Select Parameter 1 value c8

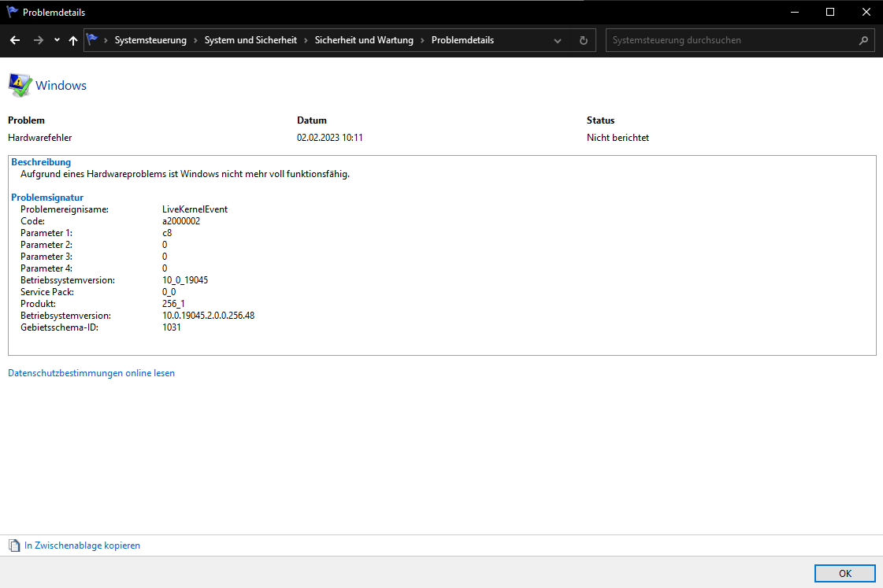pyautogui.click(x=167, y=233)
